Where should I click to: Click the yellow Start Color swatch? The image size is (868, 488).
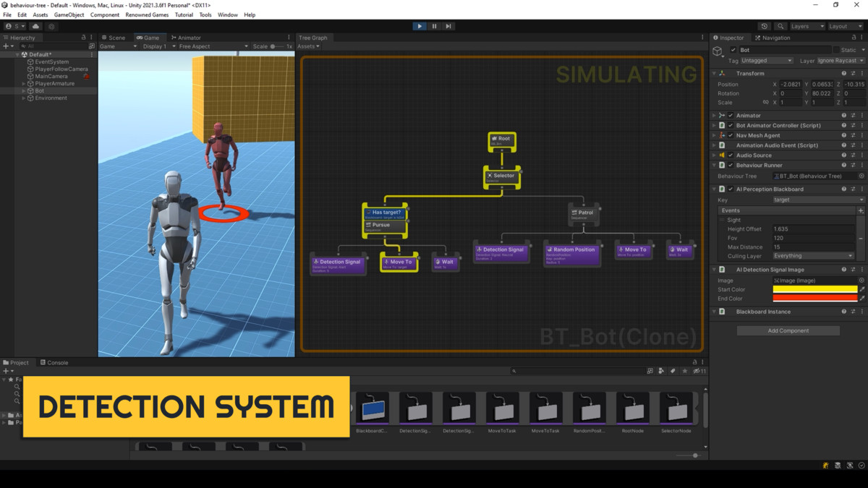coord(815,289)
